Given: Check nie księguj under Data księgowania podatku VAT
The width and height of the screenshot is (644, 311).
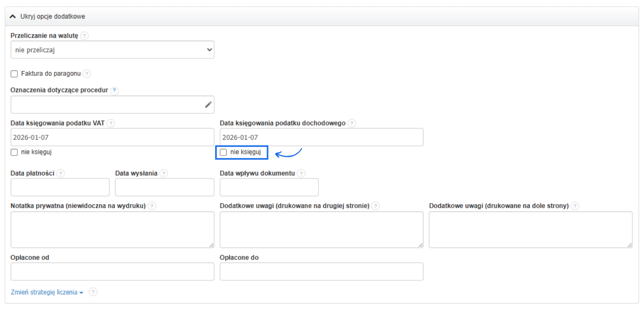Looking at the screenshot, I should click(14, 152).
